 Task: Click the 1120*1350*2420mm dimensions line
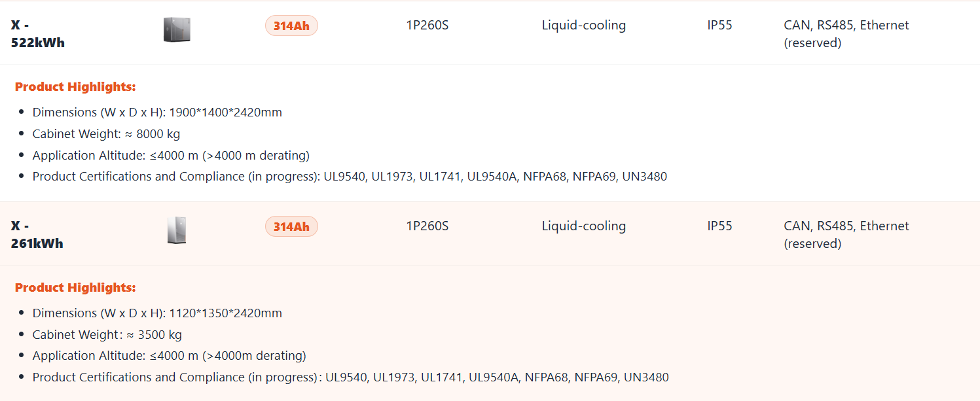[157, 313]
